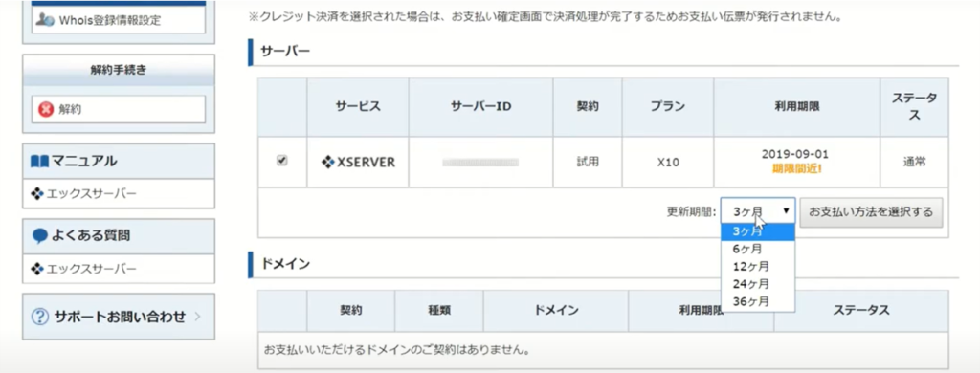Click the ドメイン section heading
The height and width of the screenshot is (373, 980).
tap(284, 264)
